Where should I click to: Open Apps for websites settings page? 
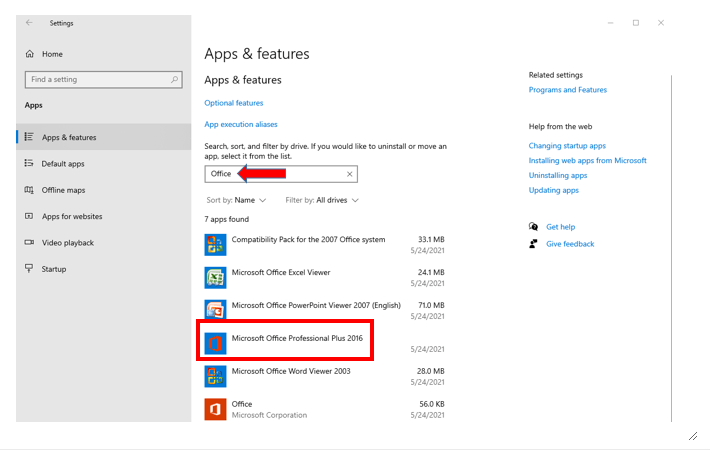[72, 216]
